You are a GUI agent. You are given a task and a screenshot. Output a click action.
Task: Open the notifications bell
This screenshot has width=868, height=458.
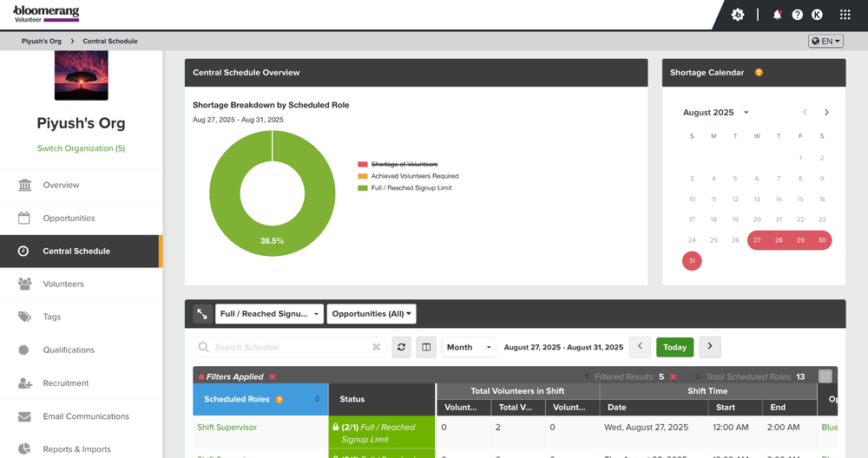tap(777, 15)
